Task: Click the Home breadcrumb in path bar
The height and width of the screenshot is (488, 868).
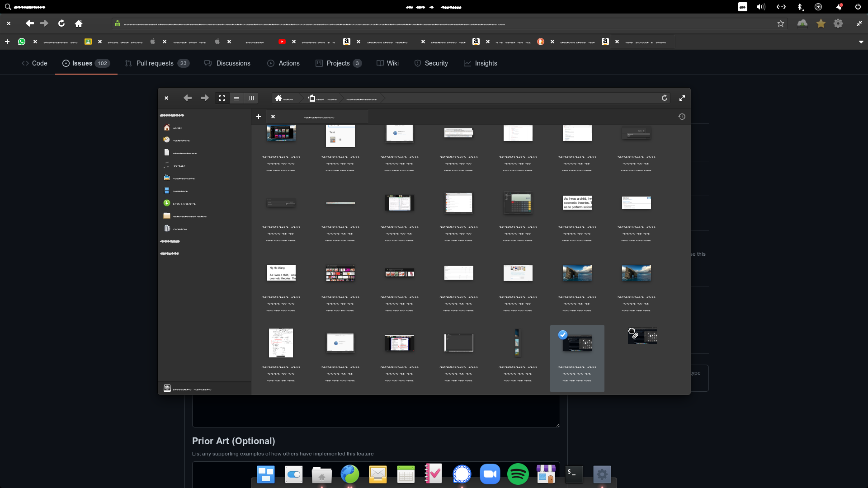Action: pos(284,98)
